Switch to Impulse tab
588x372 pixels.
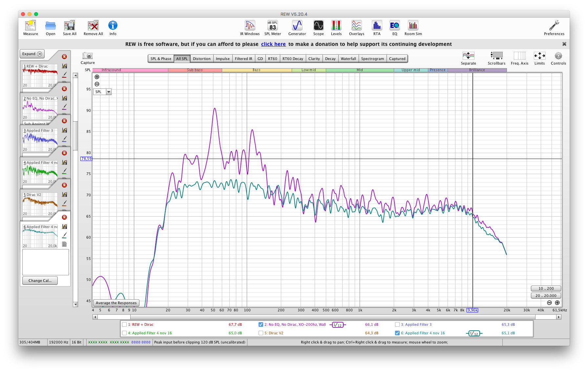222,59
